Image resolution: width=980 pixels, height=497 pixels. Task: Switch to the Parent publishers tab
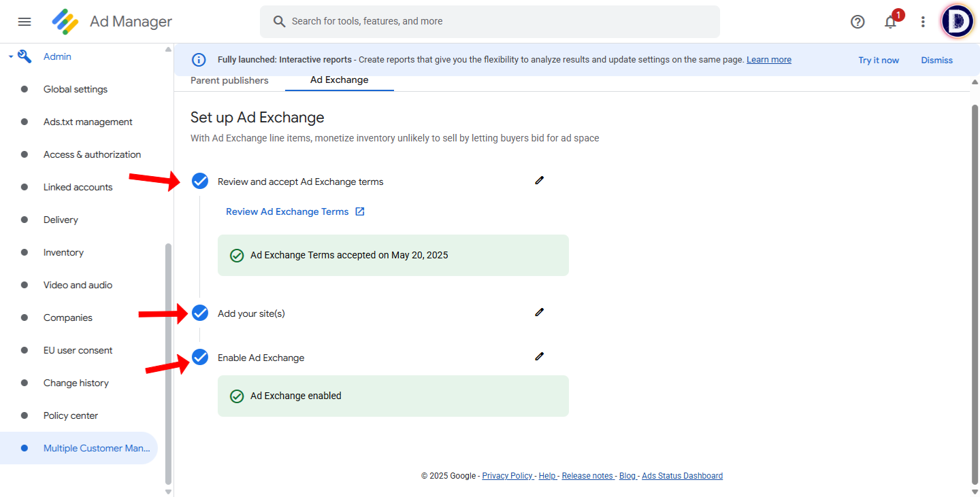(229, 80)
